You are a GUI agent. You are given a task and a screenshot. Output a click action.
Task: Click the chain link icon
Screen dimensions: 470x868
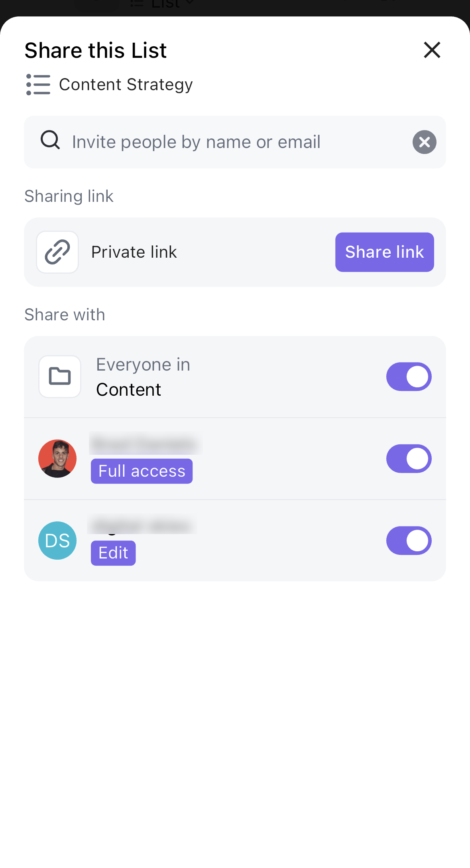(57, 252)
